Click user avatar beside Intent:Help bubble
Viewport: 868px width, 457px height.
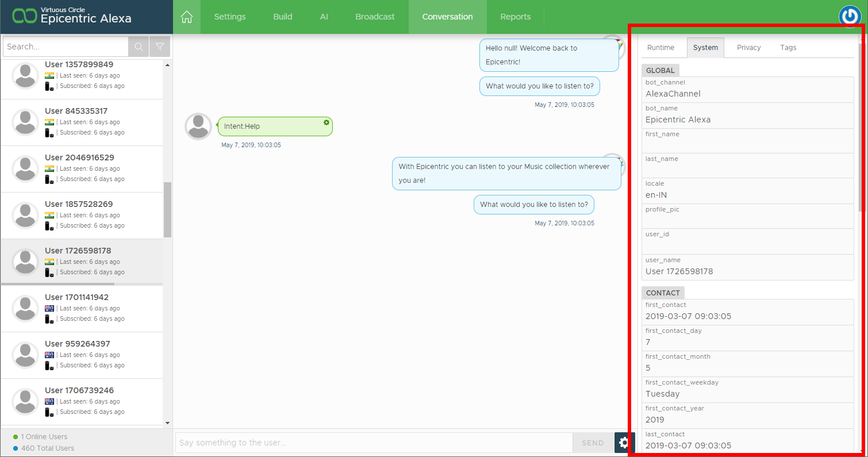pyautogui.click(x=198, y=126)
